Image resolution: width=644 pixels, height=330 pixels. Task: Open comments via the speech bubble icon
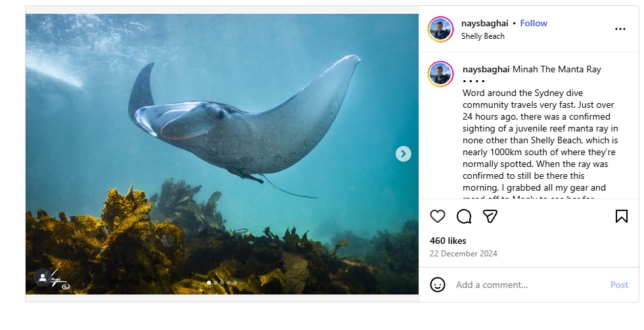click(464, 216)
